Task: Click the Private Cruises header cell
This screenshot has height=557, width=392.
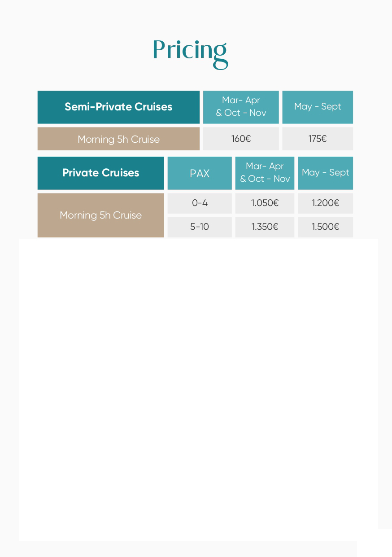Action: 101,173
